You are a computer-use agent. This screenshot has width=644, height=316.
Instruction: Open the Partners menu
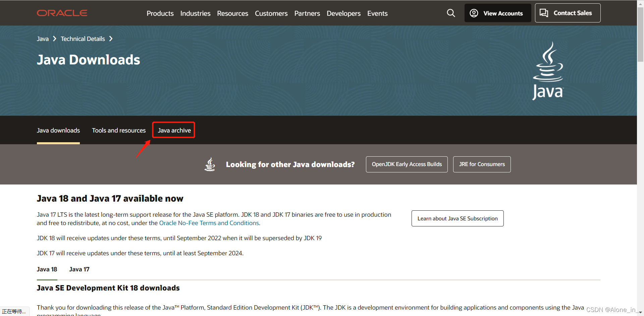307,13
